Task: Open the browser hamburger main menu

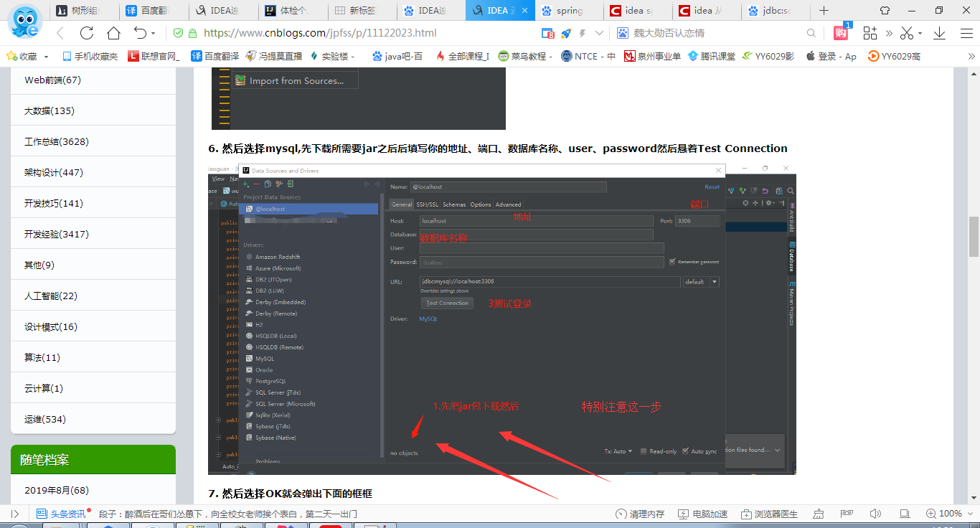Action: click(x=965, y=33)
